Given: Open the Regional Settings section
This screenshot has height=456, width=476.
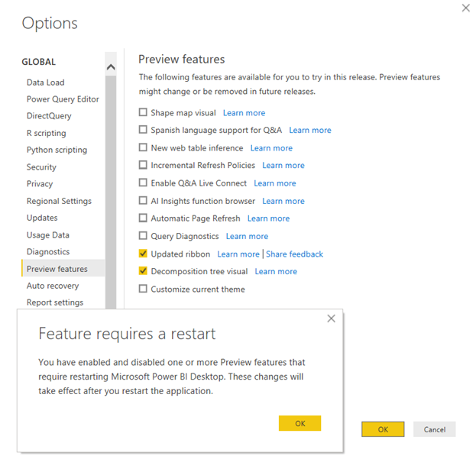Looking at the screenshot, I should [x=59, y=201].
